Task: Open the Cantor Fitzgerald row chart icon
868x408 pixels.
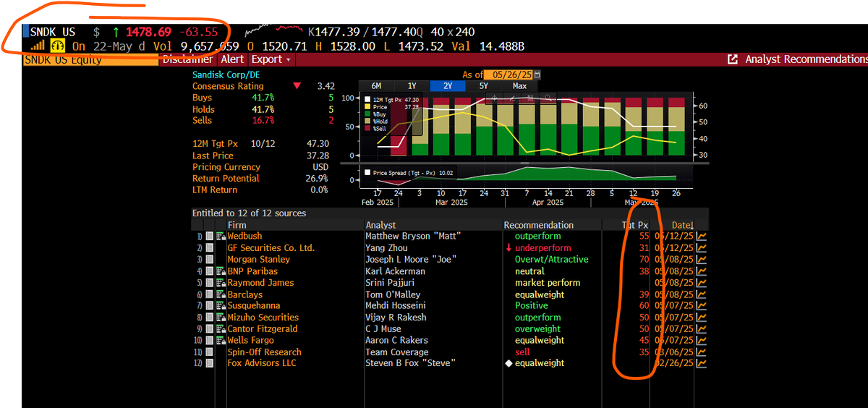Action: pyautogui.click(x=701, y=328)
